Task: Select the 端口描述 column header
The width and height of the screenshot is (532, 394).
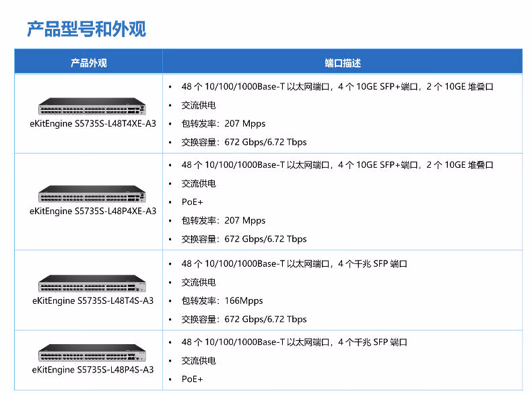Action: pyautogui.click(x=342, y=63)
